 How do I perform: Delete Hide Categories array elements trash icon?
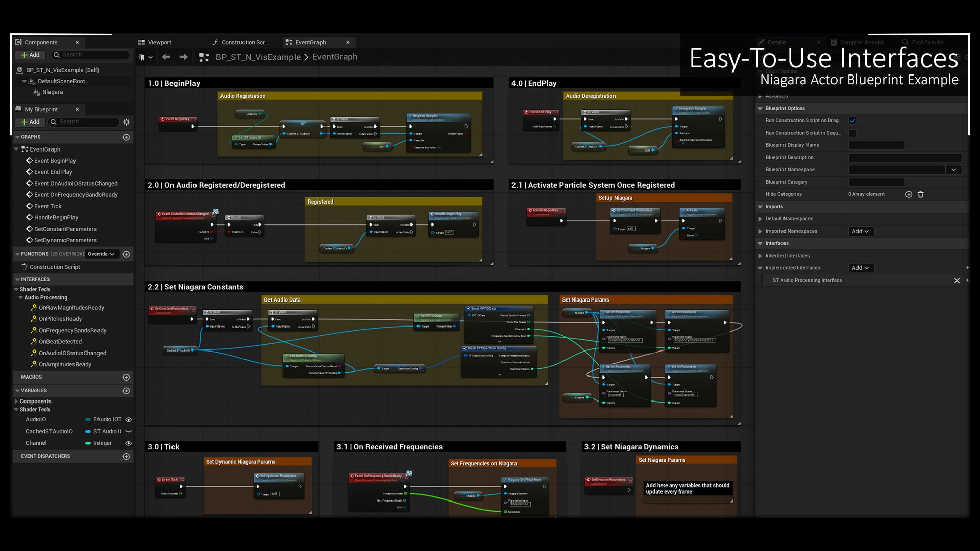click(x=921, y=194)
